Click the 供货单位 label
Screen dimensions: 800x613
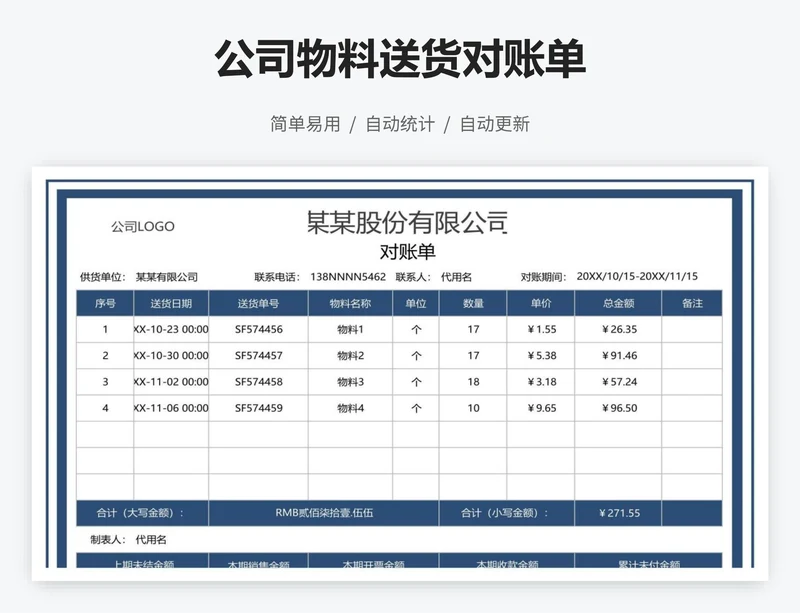[x=103, y=277]
